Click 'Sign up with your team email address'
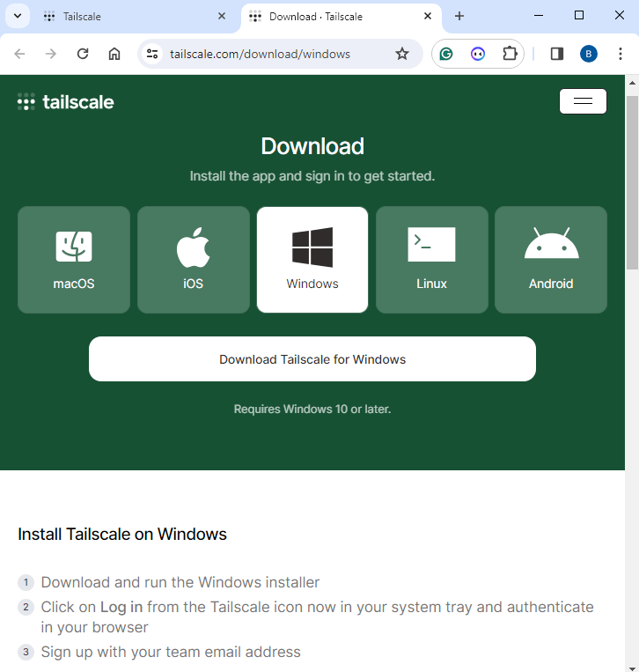 tap(171, 652)
